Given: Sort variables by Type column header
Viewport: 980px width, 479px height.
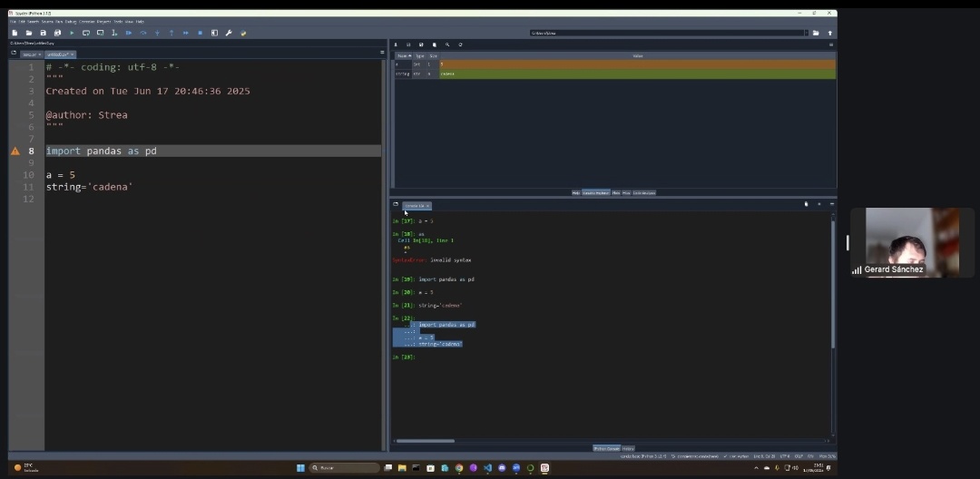Looking at the screenshot, I should coord(419,56).
